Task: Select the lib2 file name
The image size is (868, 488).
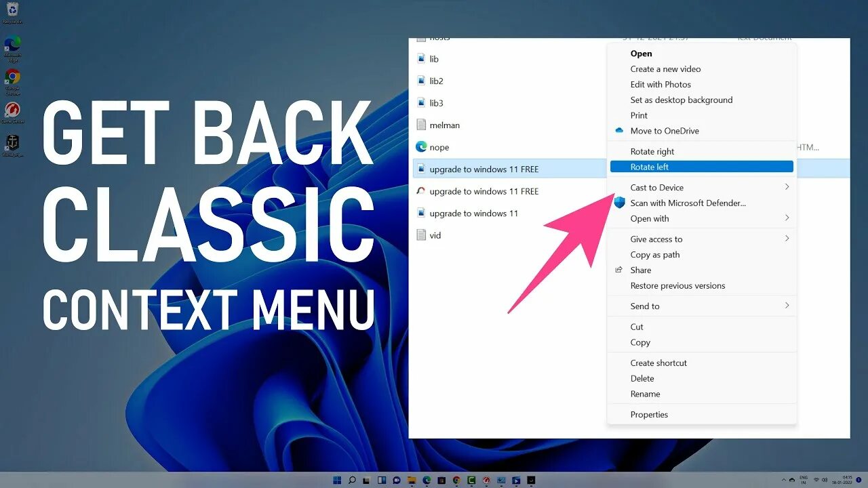Action: click(x=436, y=81)
